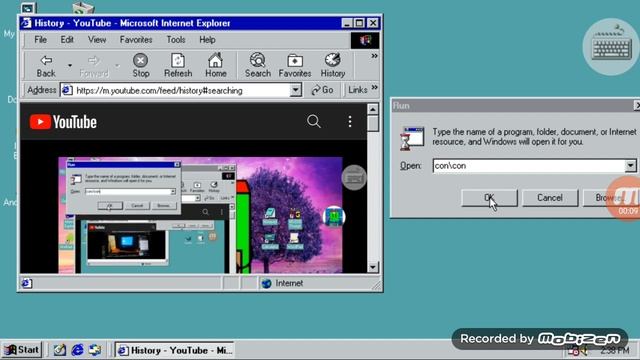640x360 pixels.
Task: Click scroll up arrow in browser scrollbar
Action: (373, 109)
